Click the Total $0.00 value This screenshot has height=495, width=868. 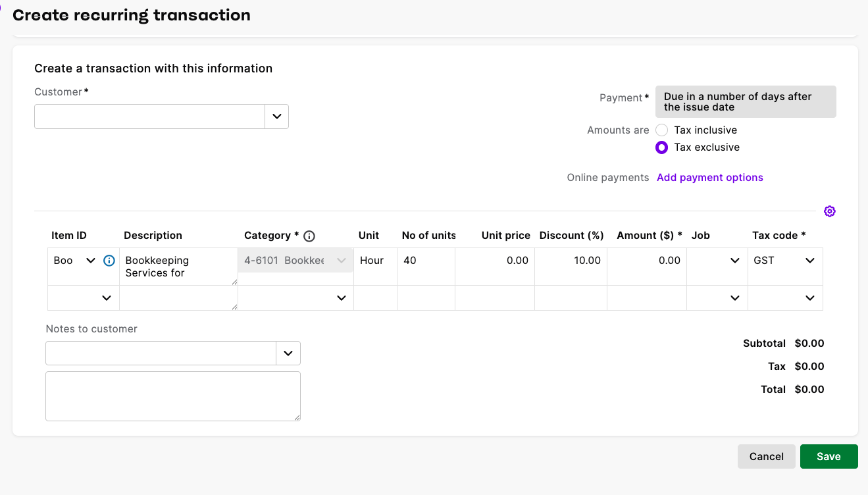(x=809, y=390)
